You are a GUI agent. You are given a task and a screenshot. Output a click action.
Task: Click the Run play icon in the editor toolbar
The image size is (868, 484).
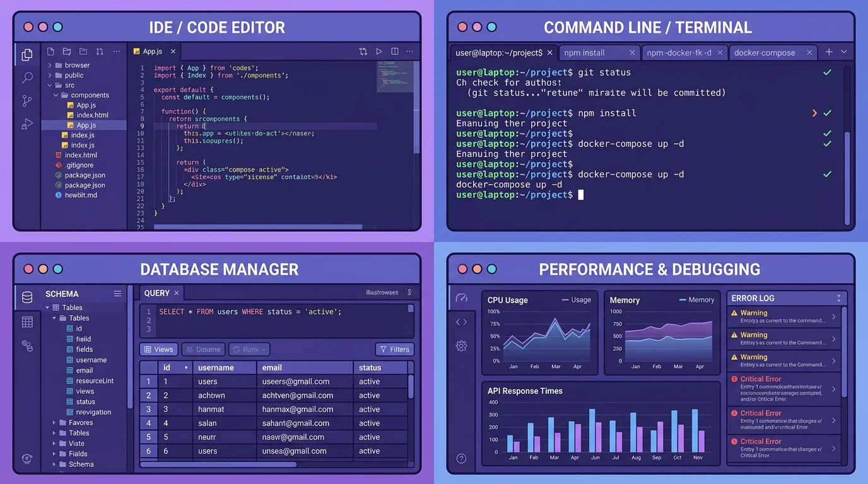pos(379,52)
